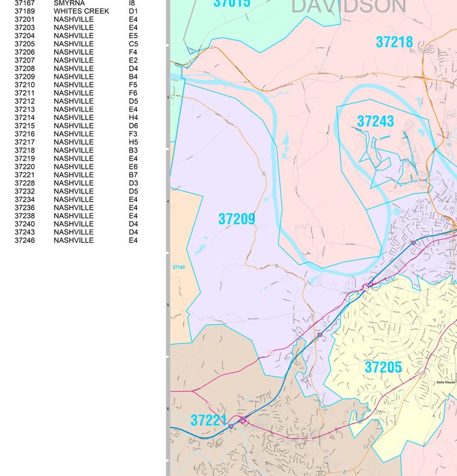457x476 pixels.
Task: Select grid reference F4 in the 37206 row
Action: [133, 52]
